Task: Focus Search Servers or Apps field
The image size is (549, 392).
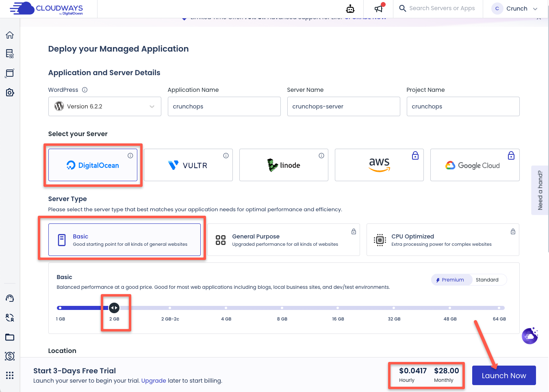Action: (x=442, y=8)
